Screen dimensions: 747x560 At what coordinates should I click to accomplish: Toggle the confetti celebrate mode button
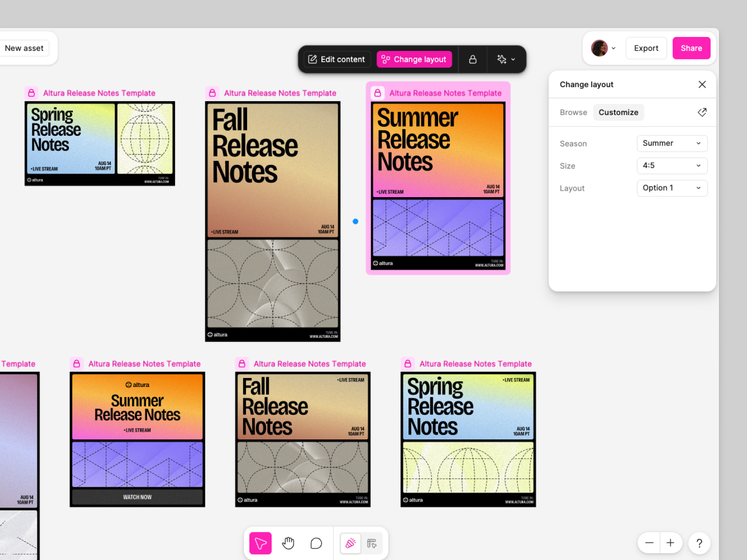[350, 543]
